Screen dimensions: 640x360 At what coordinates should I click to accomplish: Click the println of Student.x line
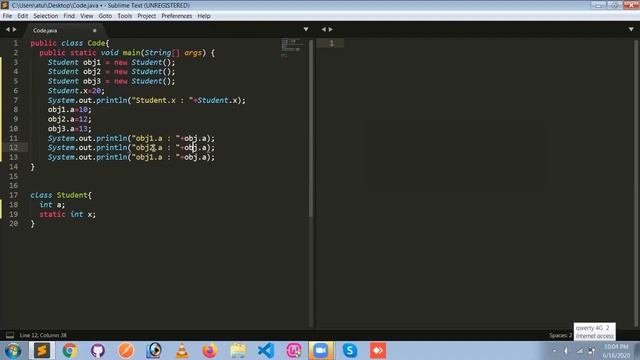[x=147, y=100]
